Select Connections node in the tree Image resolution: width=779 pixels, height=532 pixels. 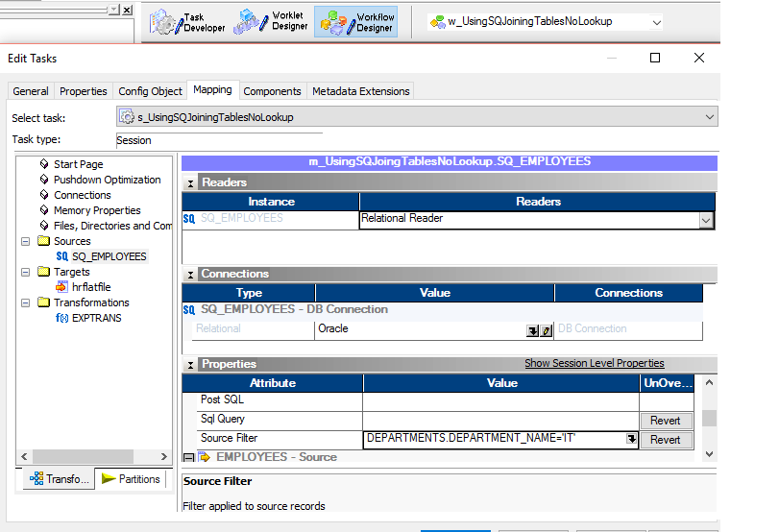click(83, 195)
